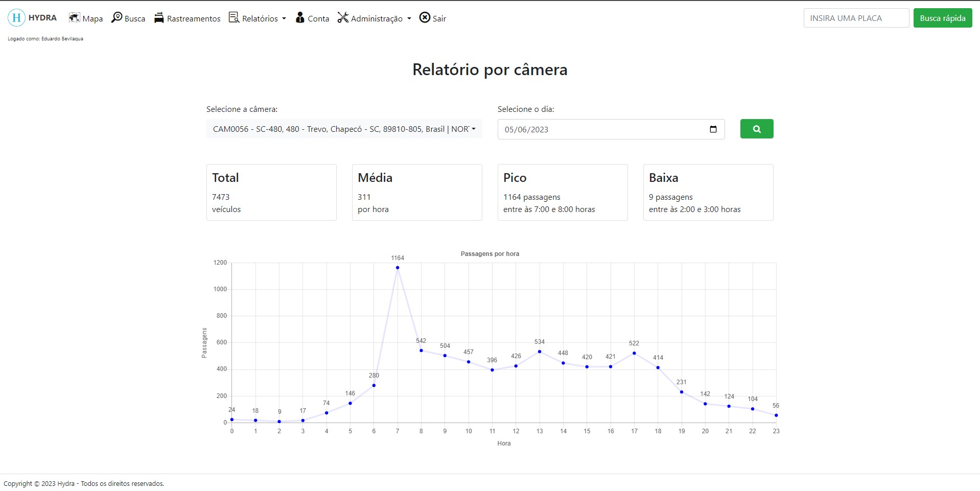Click the tools icon beside Administração
Image resolution: width=980 pixels, height=491 pixels.
pyautogui.click(x=343, y=18)
